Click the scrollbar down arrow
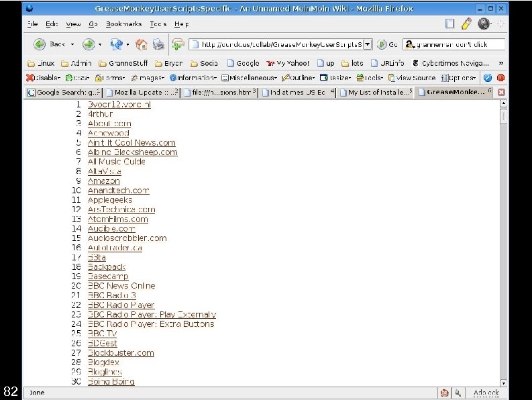 (504, 383)
